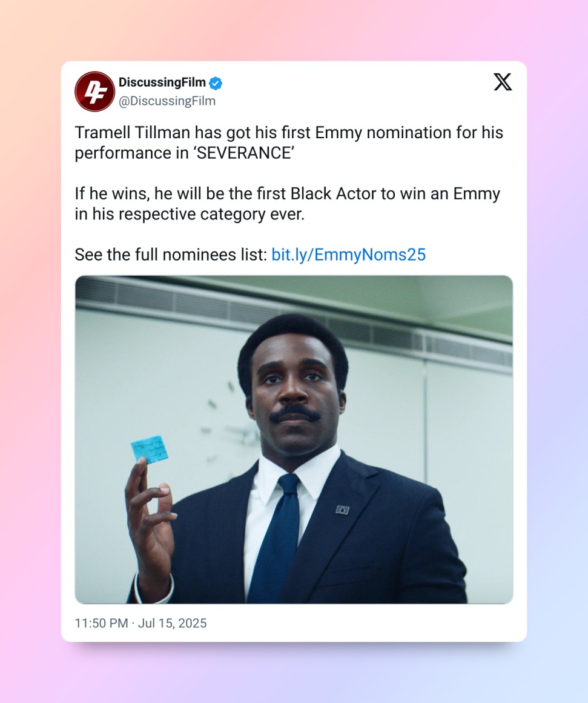This screenshot has height=703, width=588.
Task: Click the pastel gradient background outside card
Action: pyautogui.click(x=30, y=364)
